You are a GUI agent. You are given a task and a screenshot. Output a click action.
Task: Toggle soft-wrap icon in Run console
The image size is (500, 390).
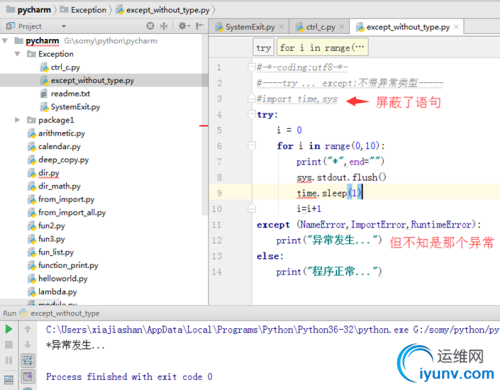pos(28,360)
